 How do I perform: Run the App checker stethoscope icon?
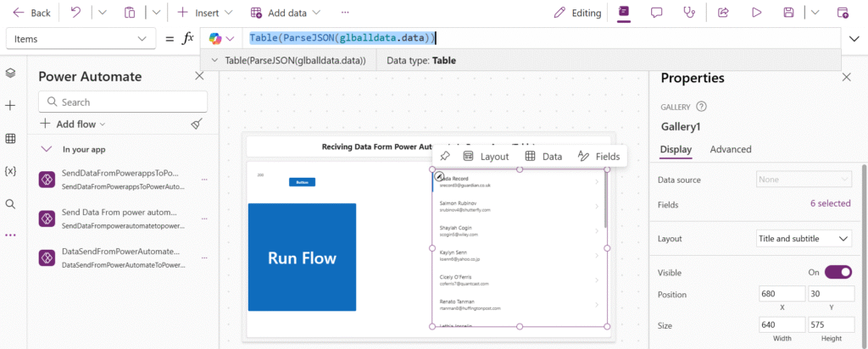click(689, 13)
